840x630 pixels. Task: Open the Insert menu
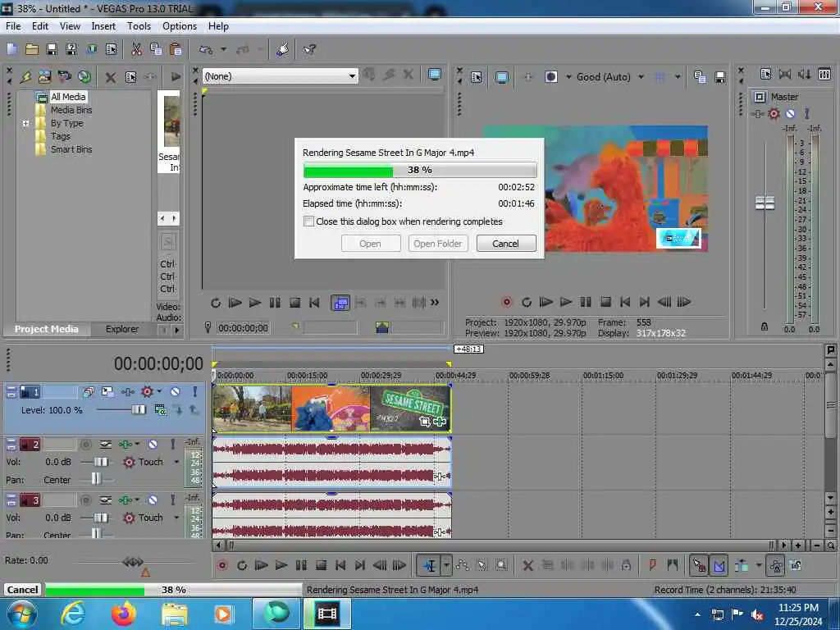click(x=103, y=25)
